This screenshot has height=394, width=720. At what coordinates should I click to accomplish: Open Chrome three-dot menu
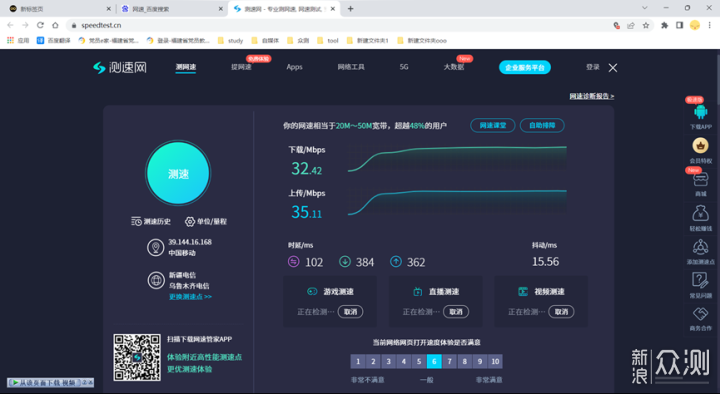point(710,25)
